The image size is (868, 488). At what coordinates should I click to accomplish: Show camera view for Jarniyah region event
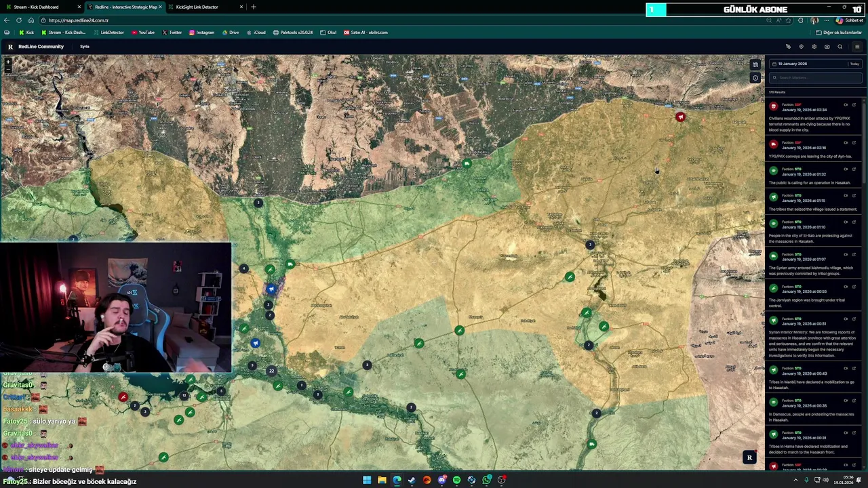coord(846,287)
